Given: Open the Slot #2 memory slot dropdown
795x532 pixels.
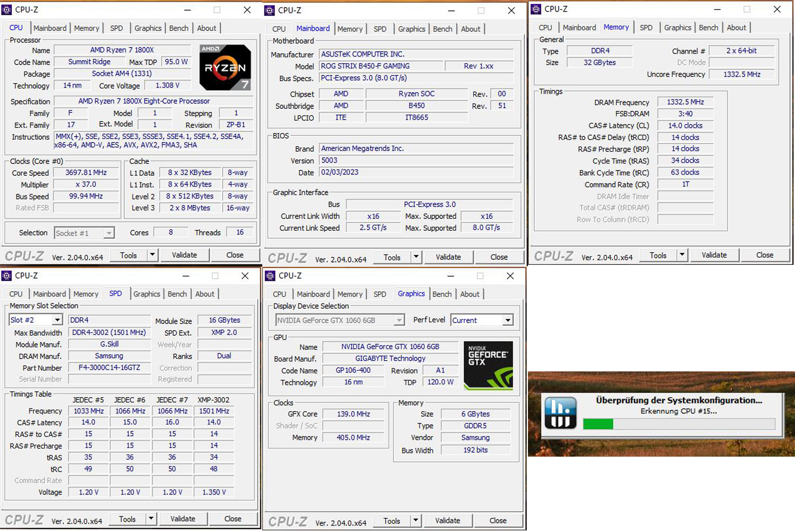Looking at the screenshot, I should tap(57, 320).
